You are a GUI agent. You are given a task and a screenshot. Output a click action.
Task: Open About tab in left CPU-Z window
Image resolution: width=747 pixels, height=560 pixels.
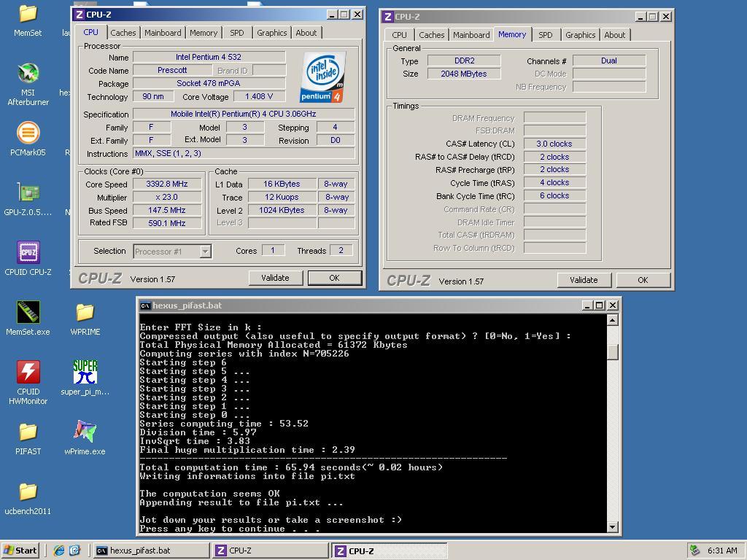point(306,33)
